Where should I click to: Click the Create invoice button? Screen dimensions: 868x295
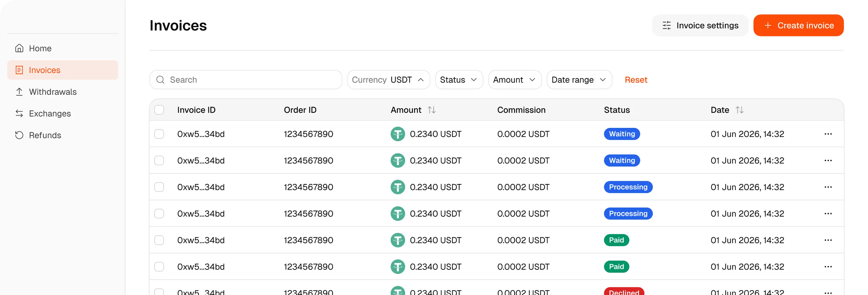tap(799, 25)
